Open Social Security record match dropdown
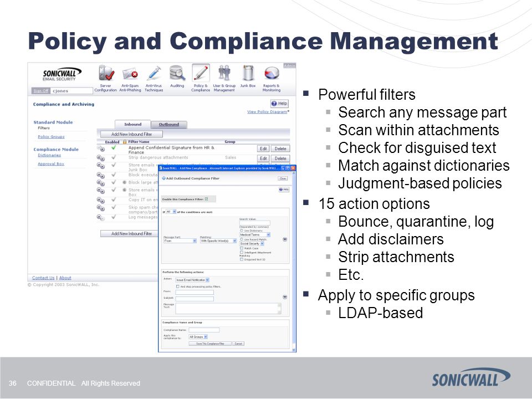Viewport: 532px width, 399px height. click(252, 244)
